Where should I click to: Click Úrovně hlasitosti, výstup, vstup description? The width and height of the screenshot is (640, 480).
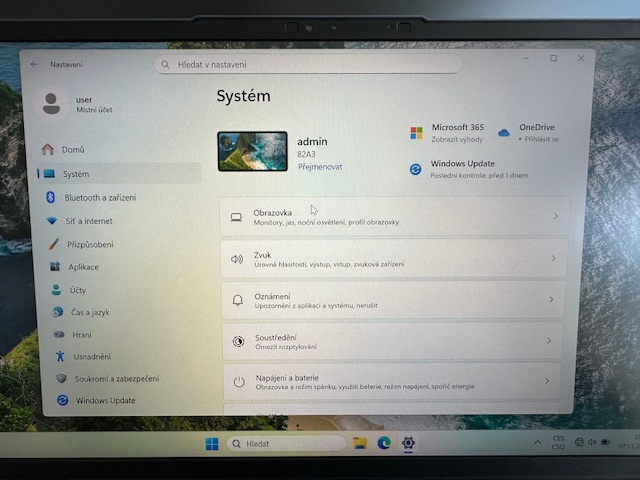pos(329,264)
